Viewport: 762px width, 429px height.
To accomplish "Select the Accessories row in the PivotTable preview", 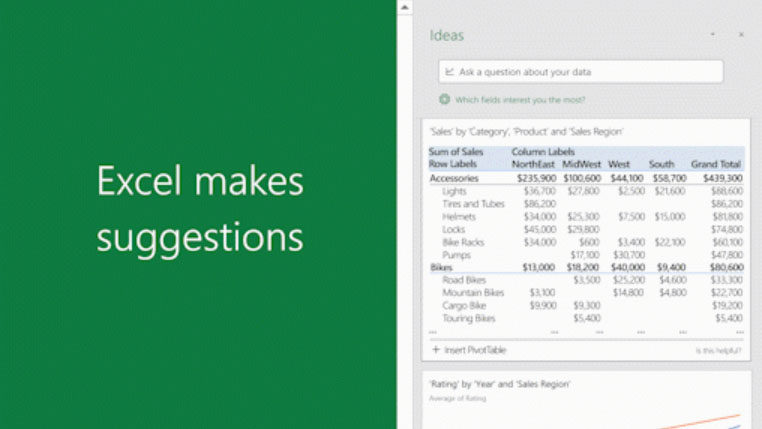I will (x=454, y=177).
